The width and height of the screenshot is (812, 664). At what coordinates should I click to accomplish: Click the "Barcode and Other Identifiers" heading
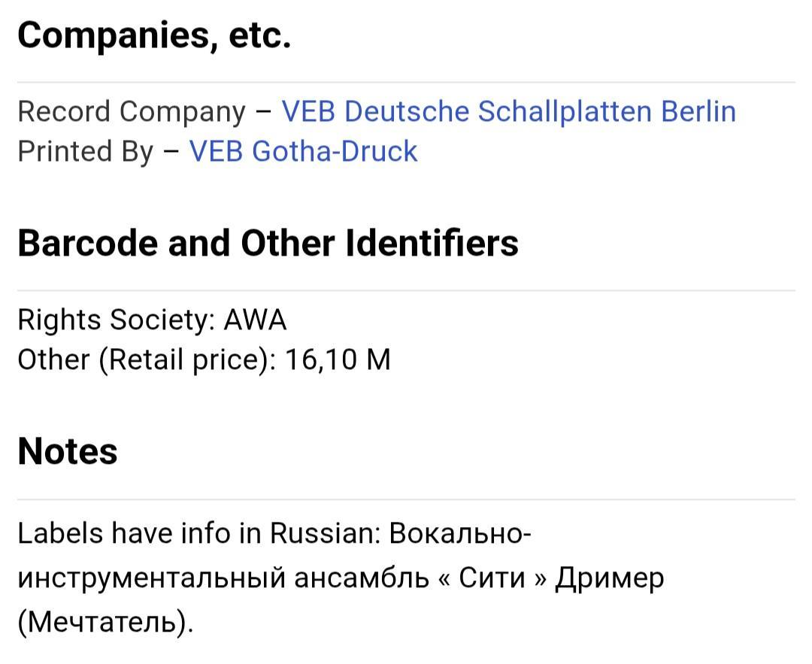pos(268,243)
